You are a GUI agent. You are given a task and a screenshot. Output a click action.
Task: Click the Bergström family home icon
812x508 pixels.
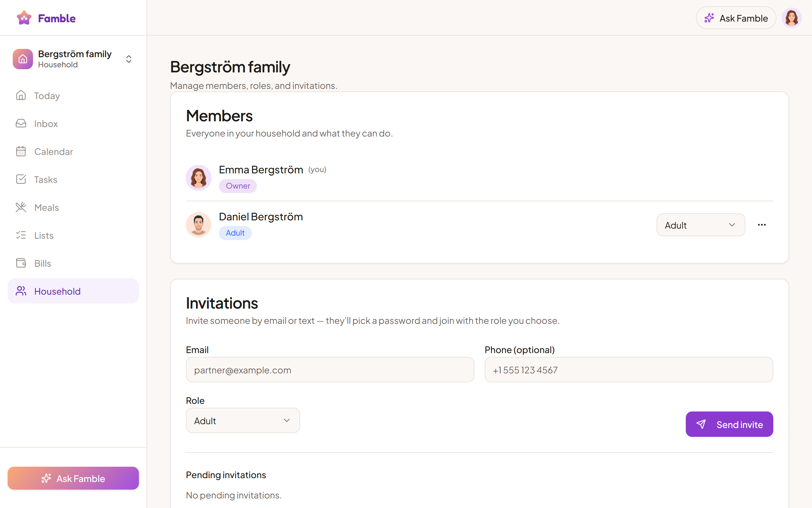pyautogui.click(x=23, y=59)
